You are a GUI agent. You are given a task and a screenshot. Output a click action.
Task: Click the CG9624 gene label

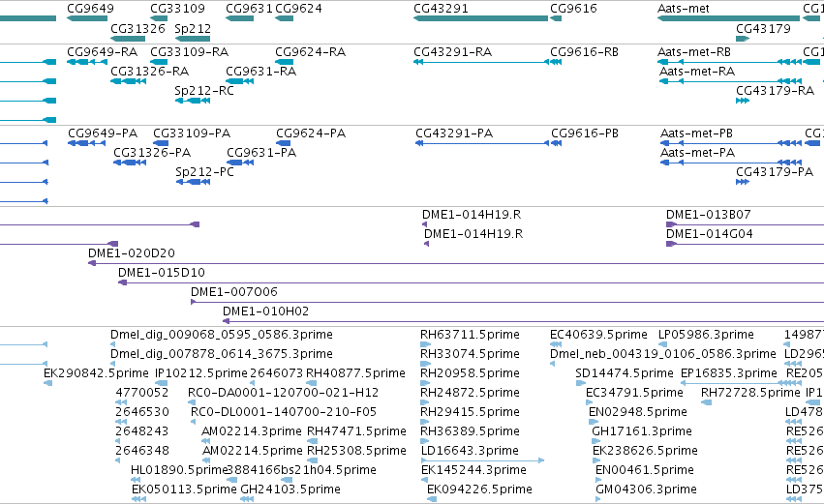pos(298,9)
